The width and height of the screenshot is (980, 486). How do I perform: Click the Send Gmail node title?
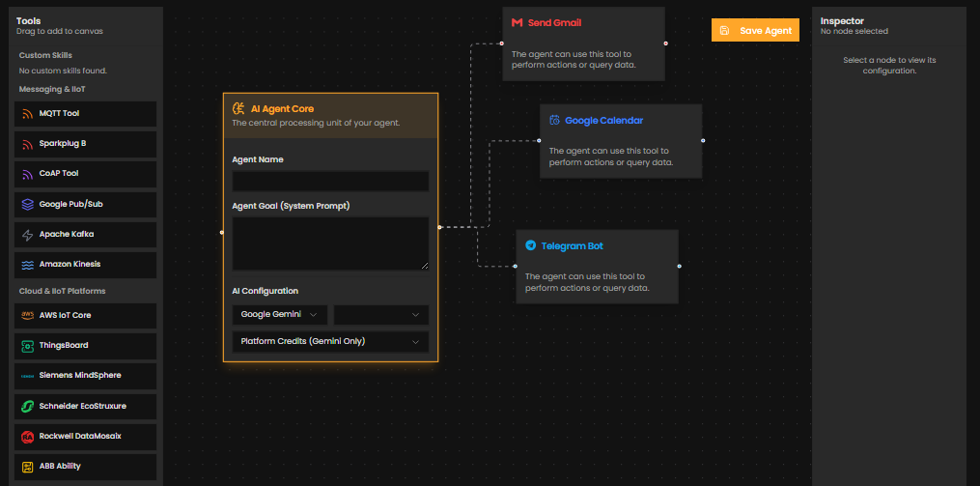[x=554, y=23]
